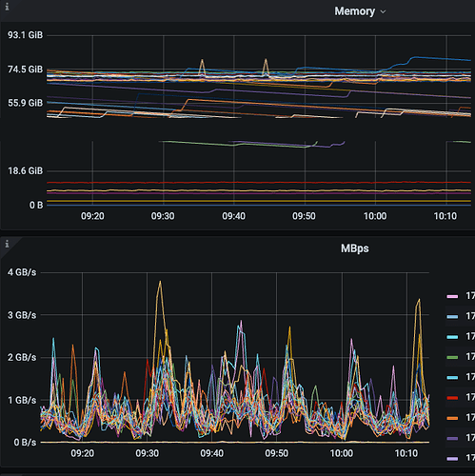Click the orange legend color swatch
The height and width of the screenshot is (476, 475).
pyautogui.click(x=452, y=418)
